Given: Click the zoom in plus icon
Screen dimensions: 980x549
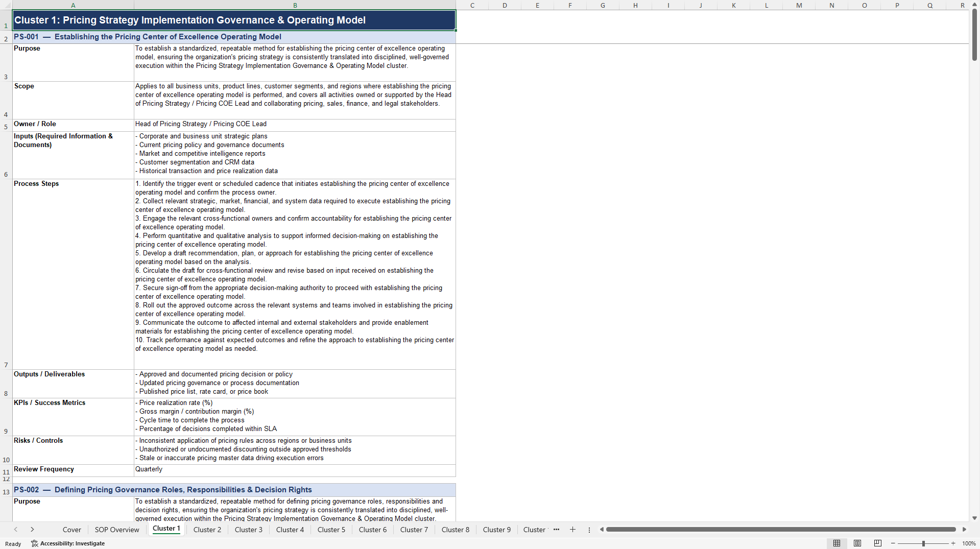Looking at the screenshot, I should point(953,543).
